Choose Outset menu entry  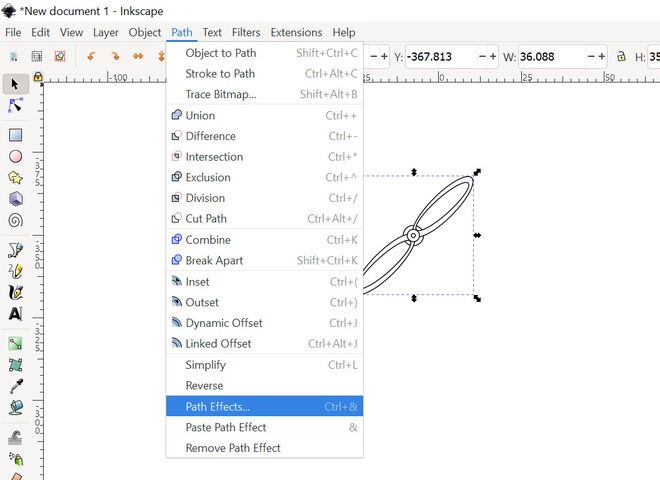[265, 302]
